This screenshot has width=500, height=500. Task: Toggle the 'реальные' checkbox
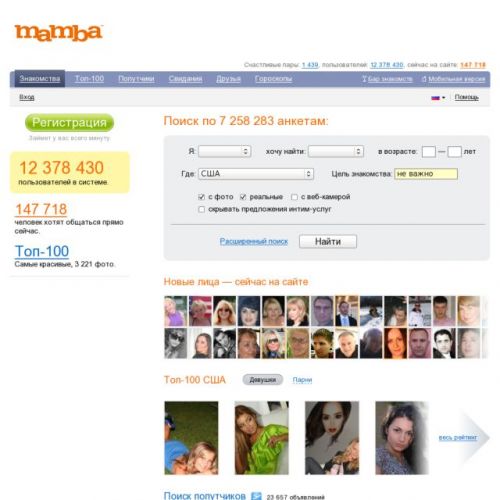click(243, 197)
